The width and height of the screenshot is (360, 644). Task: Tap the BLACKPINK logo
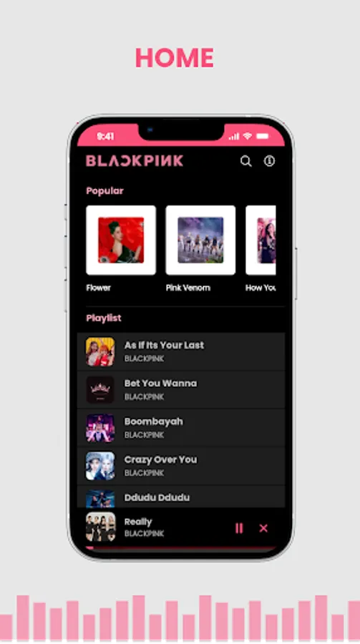pyautogui.click(x=135, y=160)
